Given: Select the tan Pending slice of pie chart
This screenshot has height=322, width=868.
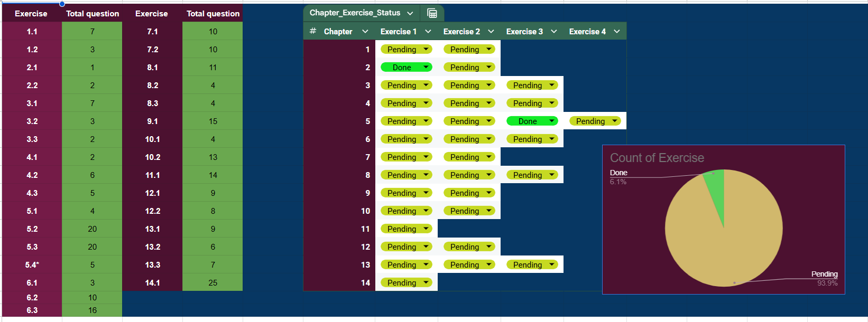Looking at the screenshot, I should tap(724, 243).
